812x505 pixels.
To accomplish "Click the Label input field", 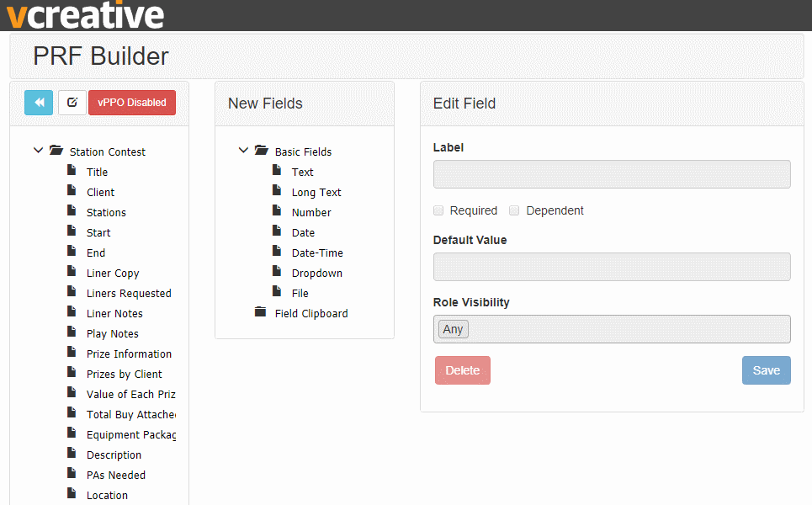I will [612, 174].
